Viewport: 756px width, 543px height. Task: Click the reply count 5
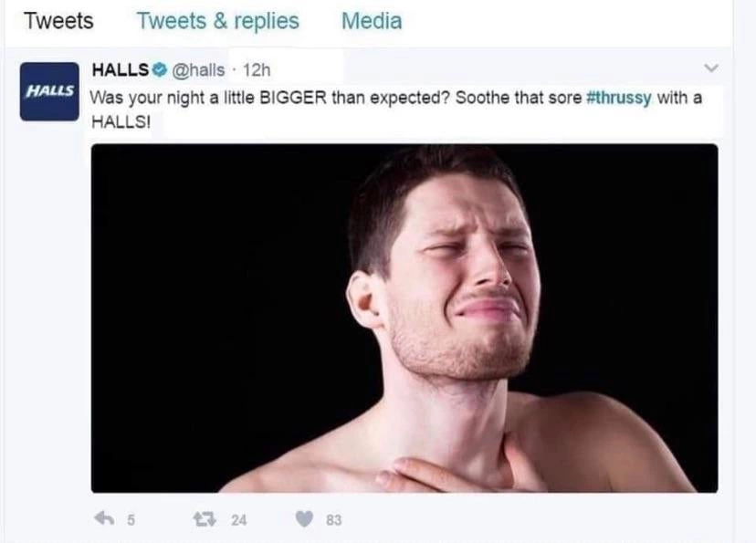(x=131, y=520)
